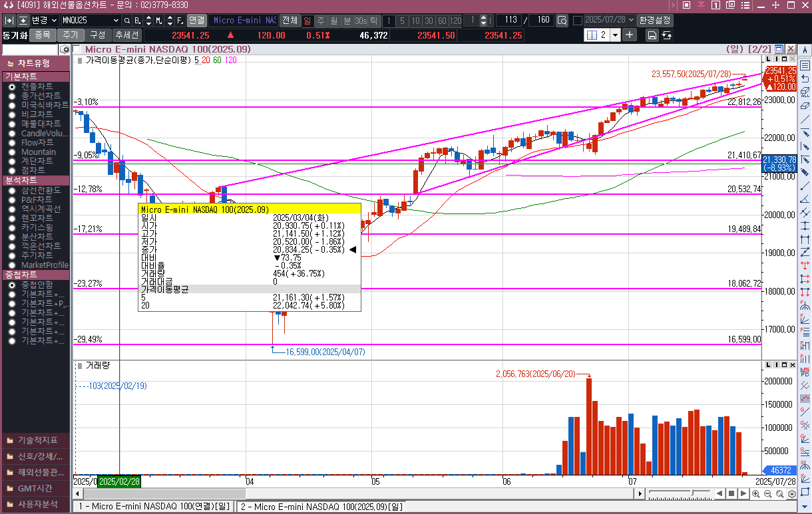
Task: Choose the 미국식바차트 chart type
Action: point(12,105)
